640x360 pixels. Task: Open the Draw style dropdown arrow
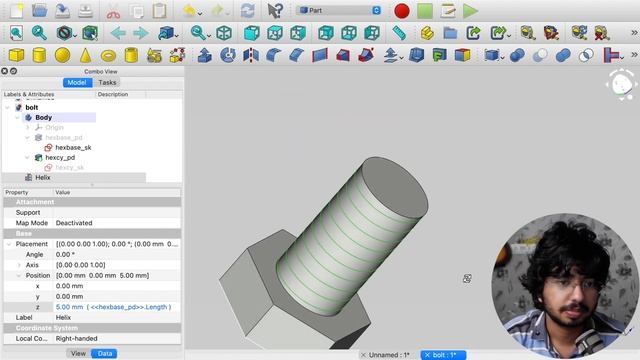tap(75, 36)
